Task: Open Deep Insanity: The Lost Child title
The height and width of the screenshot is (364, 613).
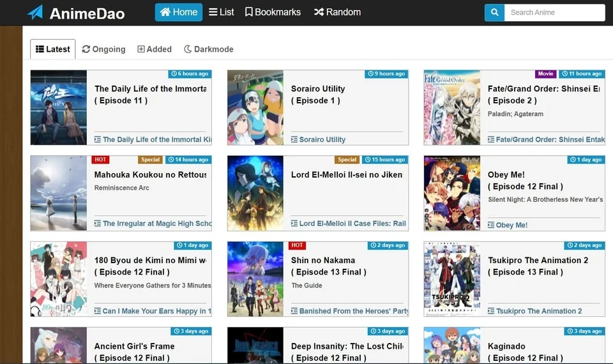Action: tap(347, 352)
